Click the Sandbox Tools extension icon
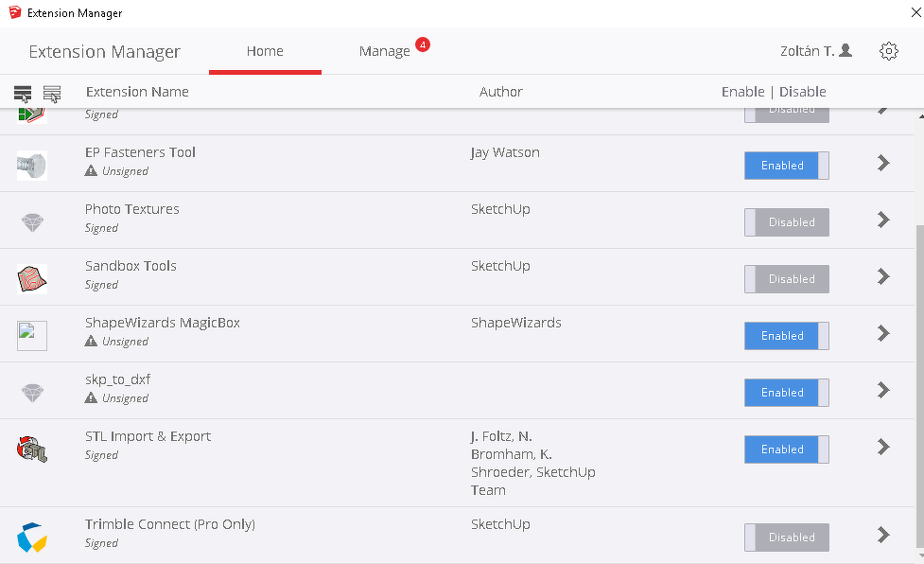This screenshot has width=924, height=564. (x=32, y=278)
